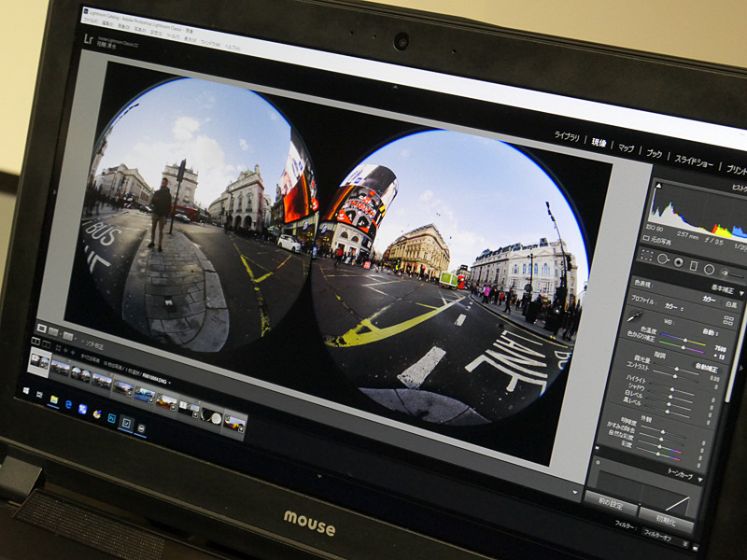Toggle the histogram clipping indicator triangle
Image resolution: width=747 pixels, height=560 pixels.
[659, 187]
